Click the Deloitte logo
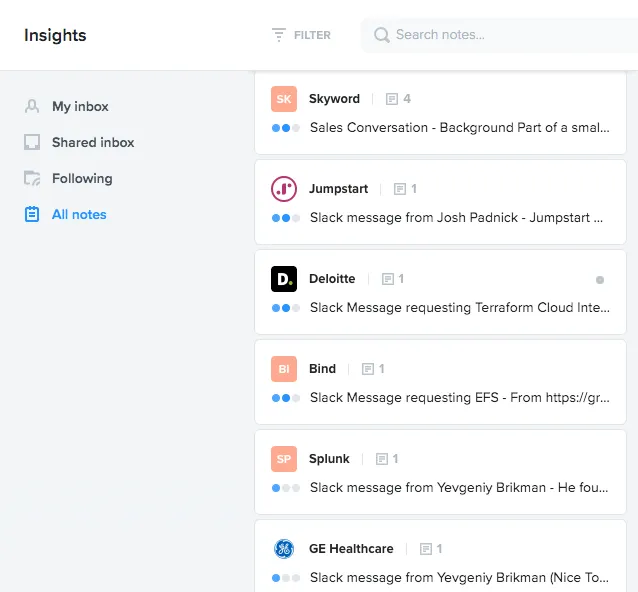638x592 pixels. (284, 279)
